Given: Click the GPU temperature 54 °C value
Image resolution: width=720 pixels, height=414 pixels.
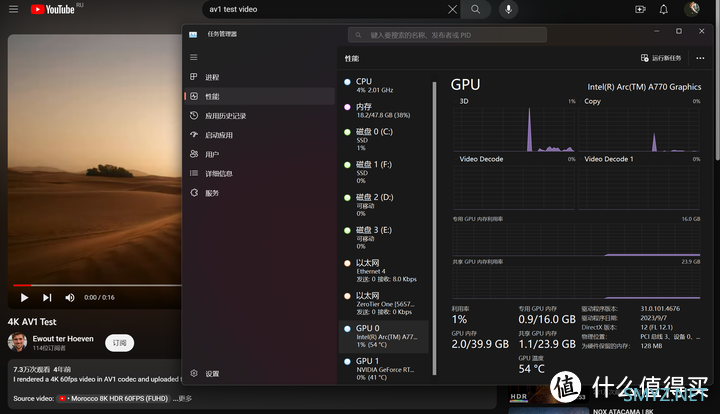Looking at the screenshot, I should (x=532, y=369).
